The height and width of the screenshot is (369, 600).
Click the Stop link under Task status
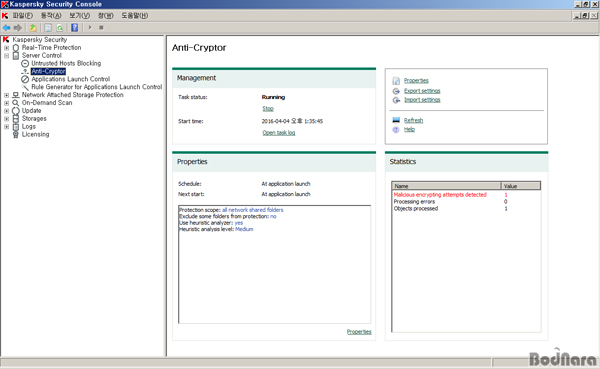click(x=268, y=109)
